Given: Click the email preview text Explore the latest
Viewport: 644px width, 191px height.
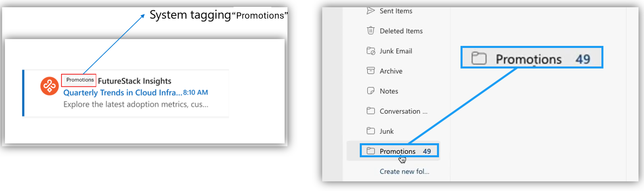Looking at the screenshot, I should (x=136, y=104).
